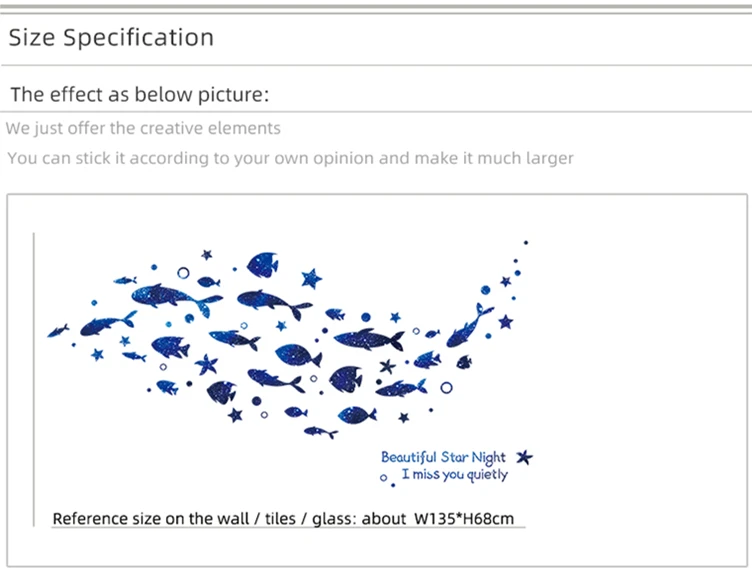Click the 'I miss you quietly' text
752x572 pixels.
tap(454, 474)
